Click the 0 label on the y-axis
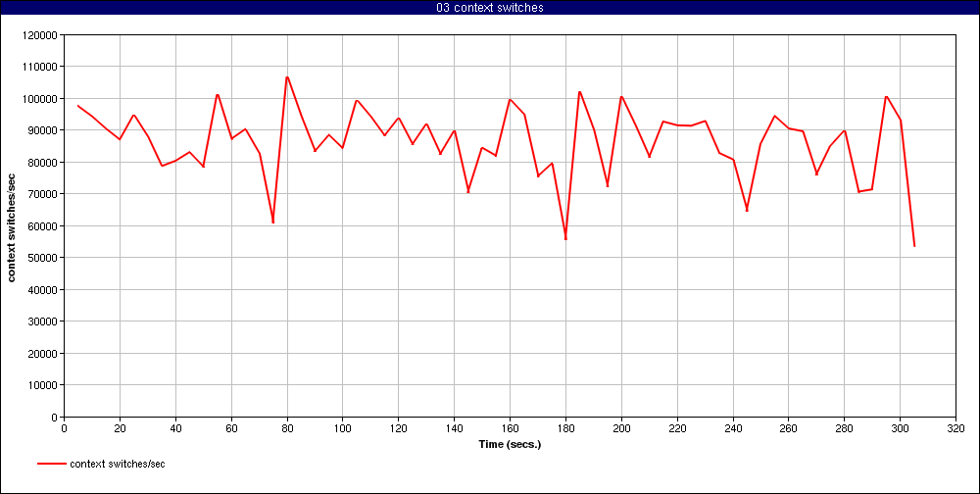The width and height of the screenshot is (980, 494). pos(56,418)
